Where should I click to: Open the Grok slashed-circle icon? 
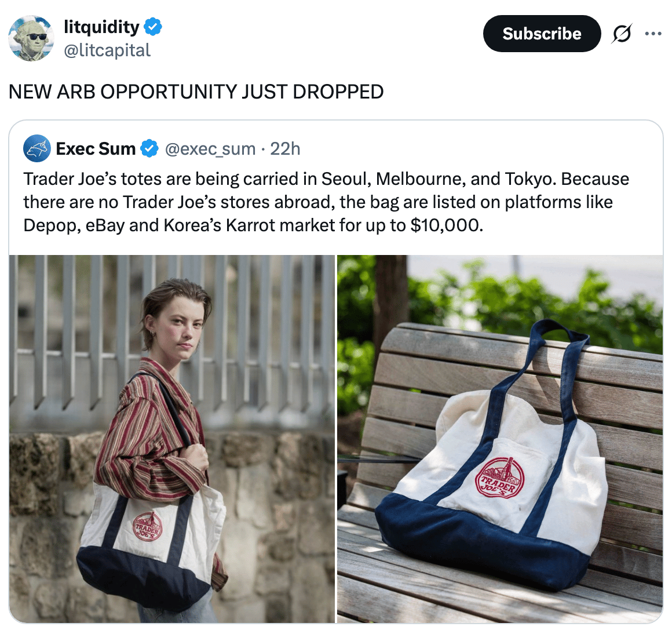(622, 34)
